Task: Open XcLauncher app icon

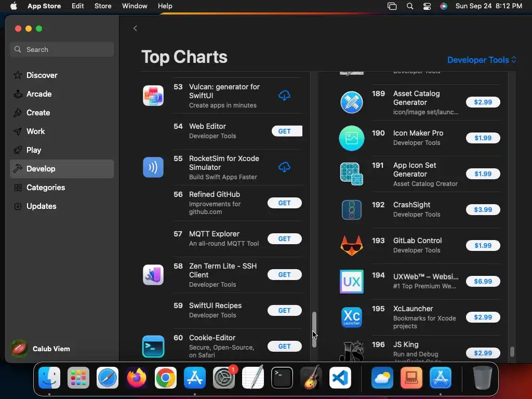Action: (352, 317)
